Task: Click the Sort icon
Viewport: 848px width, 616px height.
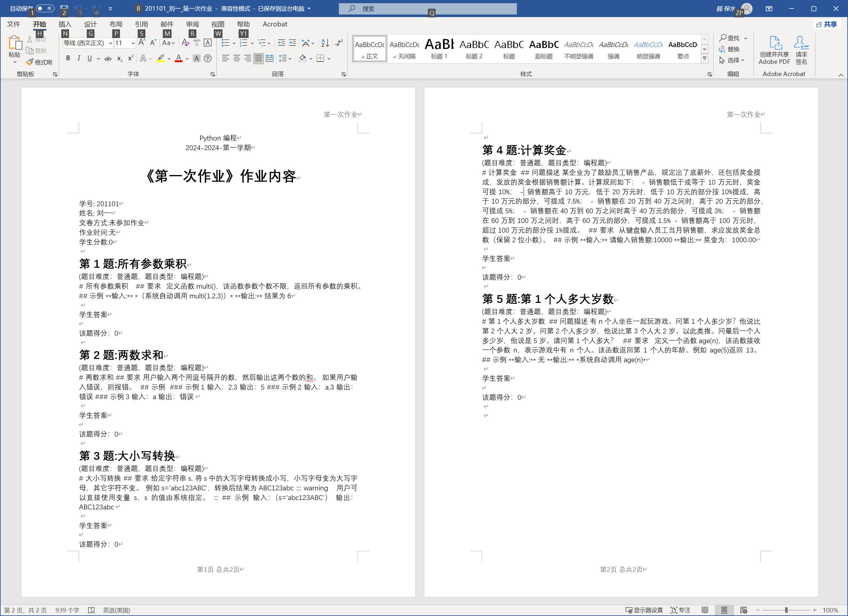Action: coord(325,43)
